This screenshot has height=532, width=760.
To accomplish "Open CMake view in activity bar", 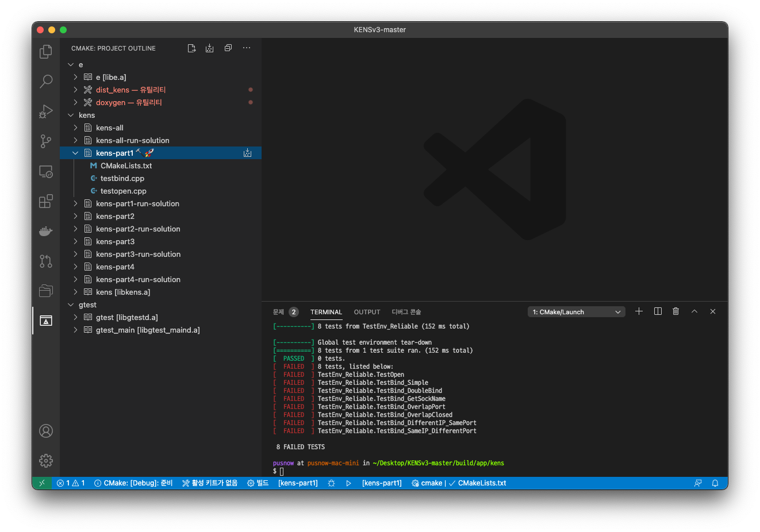I will pyautogui.click(x=46, y=321).
